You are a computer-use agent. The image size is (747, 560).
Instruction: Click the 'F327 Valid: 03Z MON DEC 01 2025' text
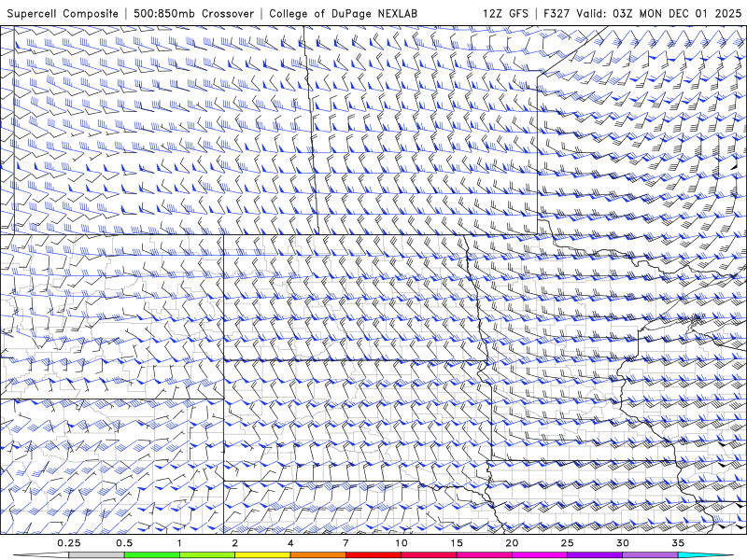[642, 14]
